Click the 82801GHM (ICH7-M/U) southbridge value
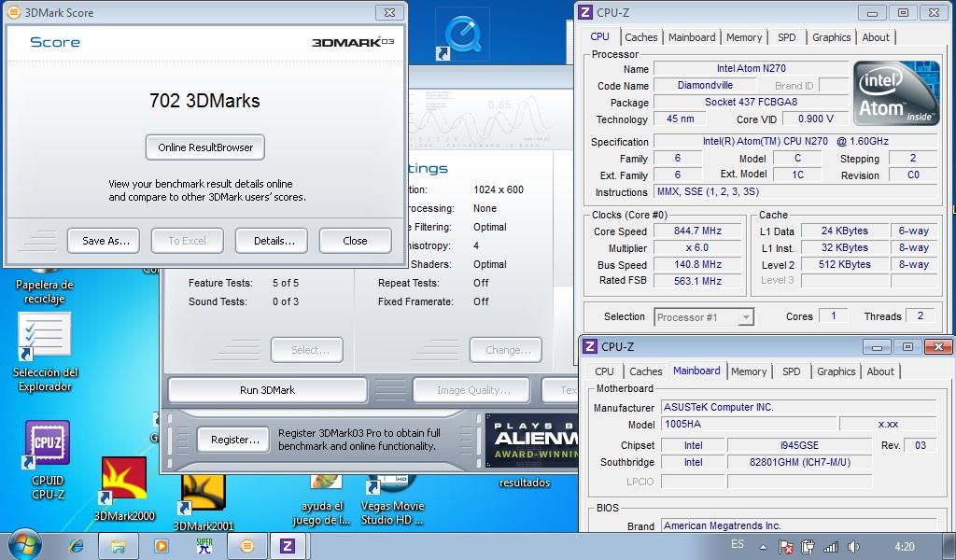This screenshot has height=560, width=956. (x=799, y=462)
